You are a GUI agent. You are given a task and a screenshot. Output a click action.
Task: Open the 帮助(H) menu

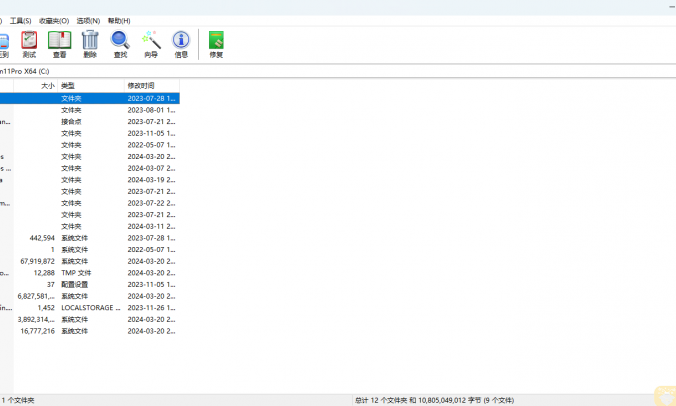[x=119, y=21]
